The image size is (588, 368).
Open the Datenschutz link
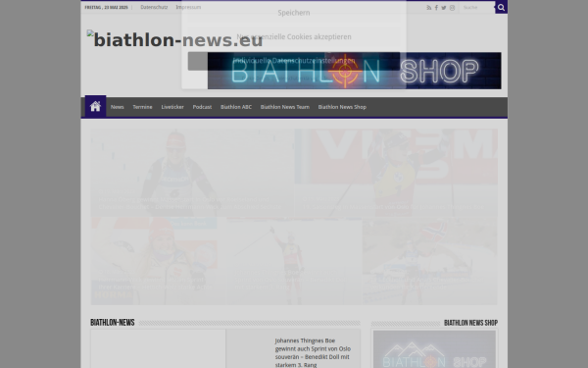coord(154,7)
